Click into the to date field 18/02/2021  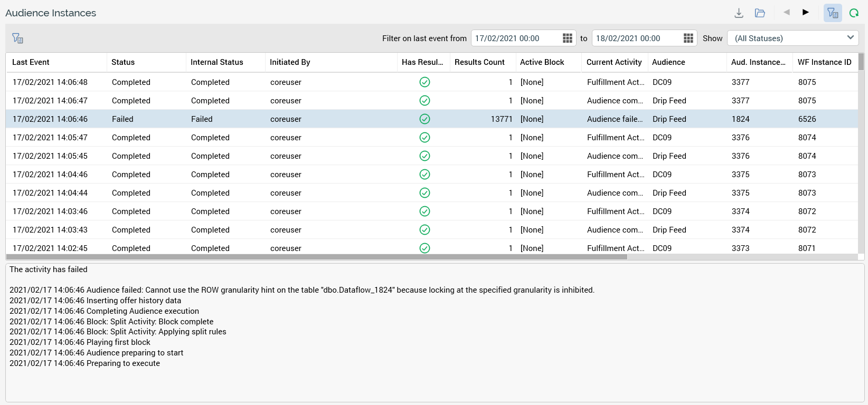[636, 38]
